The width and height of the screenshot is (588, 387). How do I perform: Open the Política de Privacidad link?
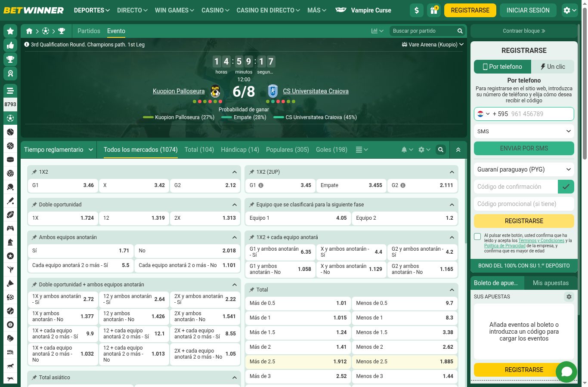pyautogui.click(x=505, y=246)
